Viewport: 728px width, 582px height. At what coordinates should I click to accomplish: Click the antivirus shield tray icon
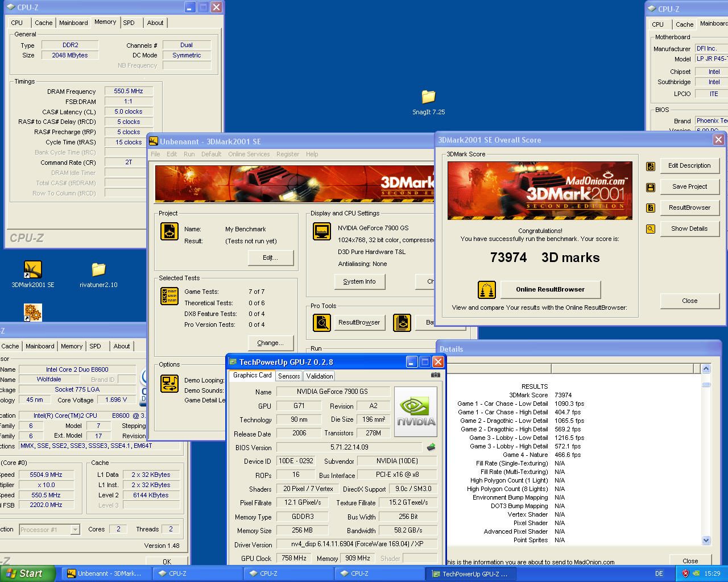(x=685, y=573)
